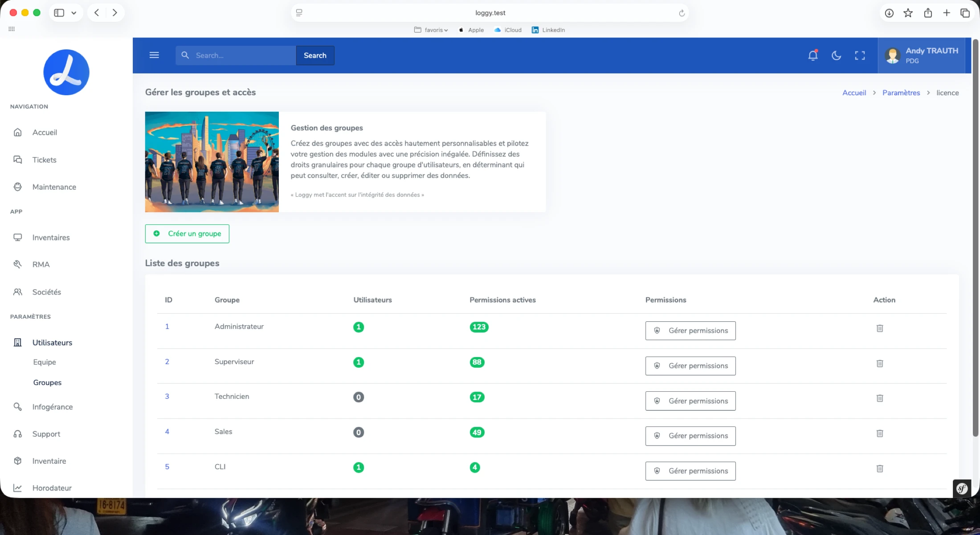Open the LinkedIn bookmark

[x=548, y=30]
